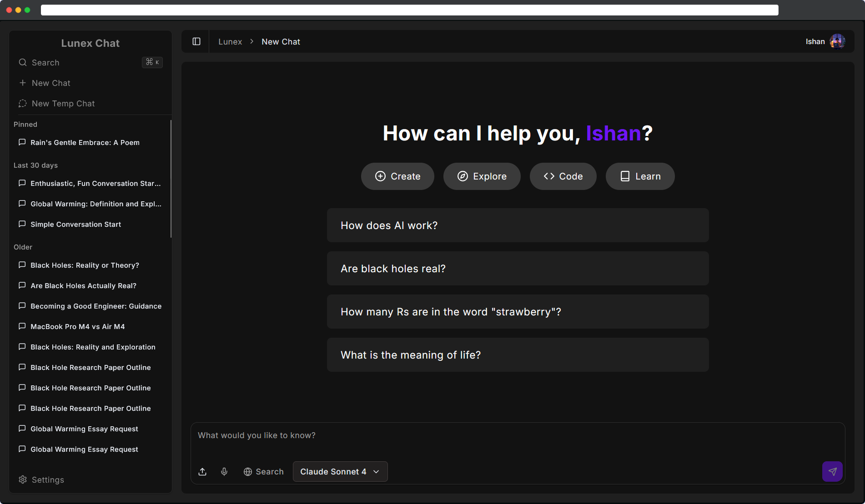Screen dimensions: 865x504
Task: Choose the strawberry Rs question suggestion
Action: pos(518,312)
